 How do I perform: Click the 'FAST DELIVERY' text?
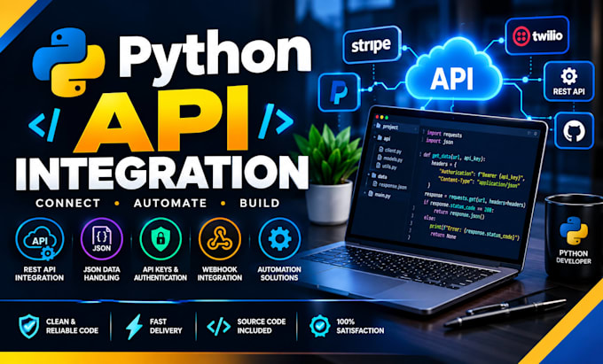click(x=166, y=326)
